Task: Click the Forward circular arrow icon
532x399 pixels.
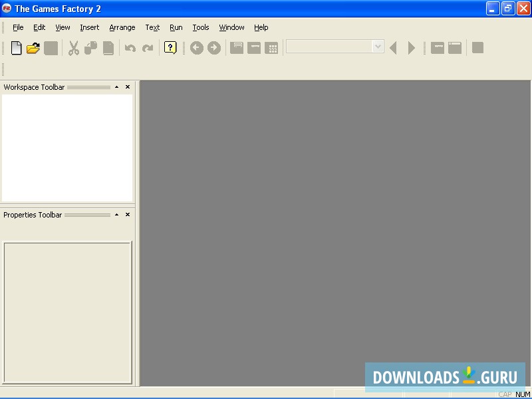Action: click(214, 48)
